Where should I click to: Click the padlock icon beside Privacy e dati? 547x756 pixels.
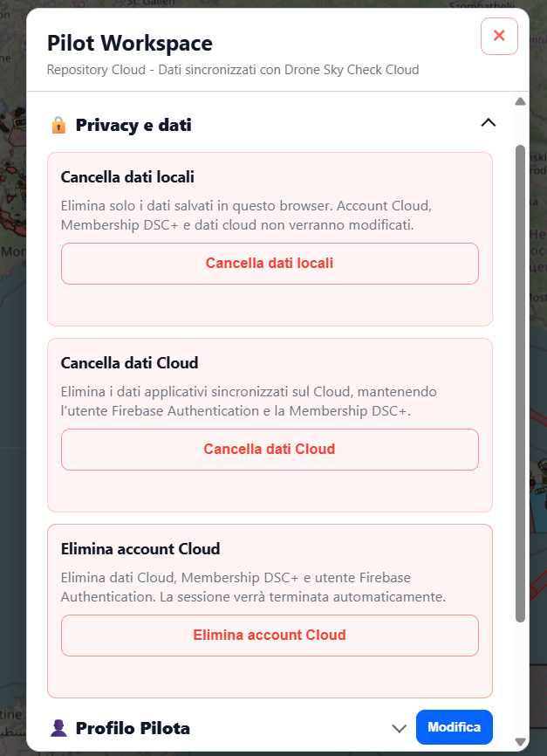(58, 126)
